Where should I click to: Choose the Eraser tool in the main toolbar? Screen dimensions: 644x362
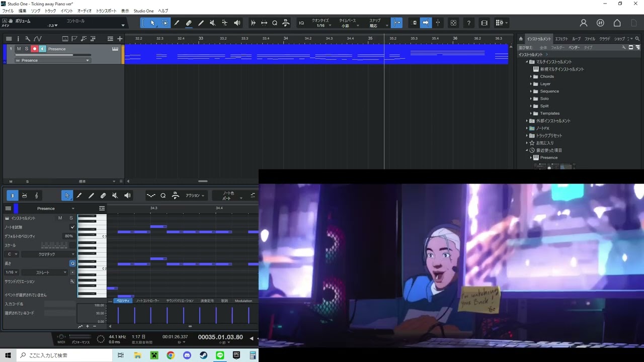pos(189,23)
